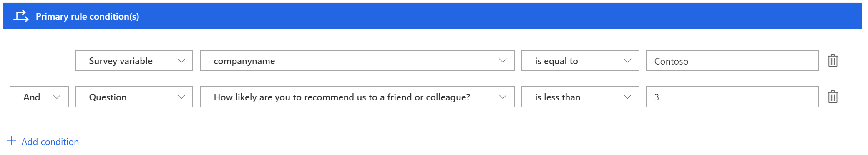868x155 pixels.
Task: Delete the recommend question condition row
Action: [833, 97]
